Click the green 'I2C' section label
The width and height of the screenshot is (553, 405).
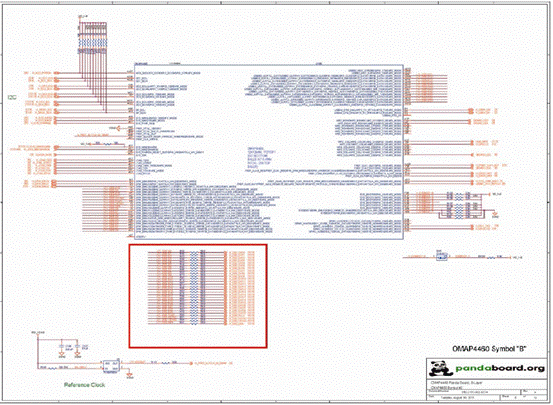tap(12, 97)
